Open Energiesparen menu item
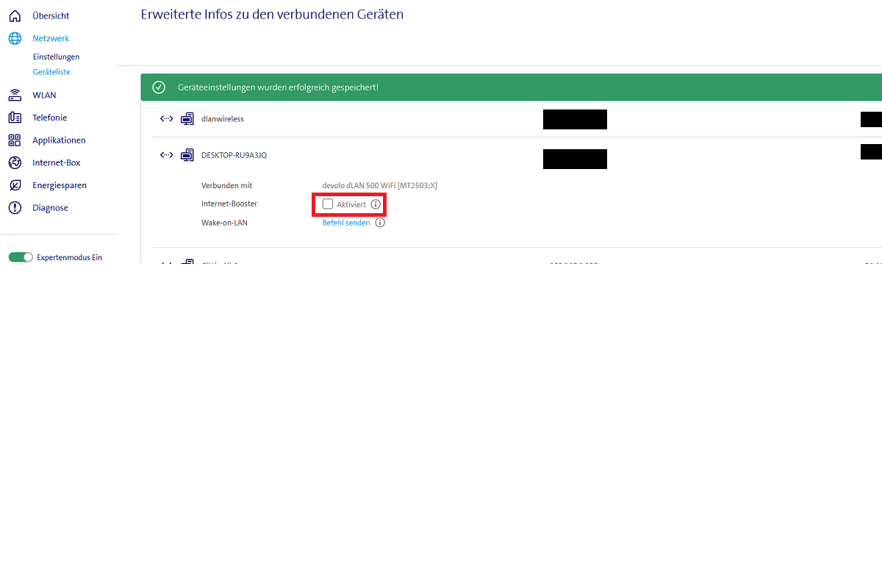882x588 pixels. click(60, 185)
